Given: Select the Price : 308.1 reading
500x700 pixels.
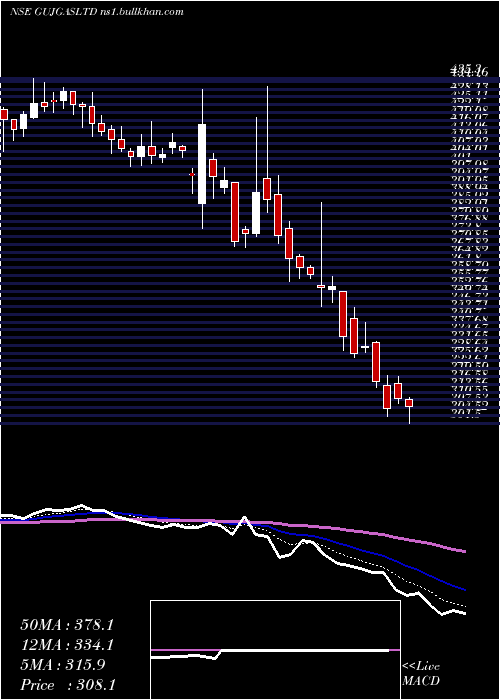Looking at the screenshot, I should tap(68, 685).
